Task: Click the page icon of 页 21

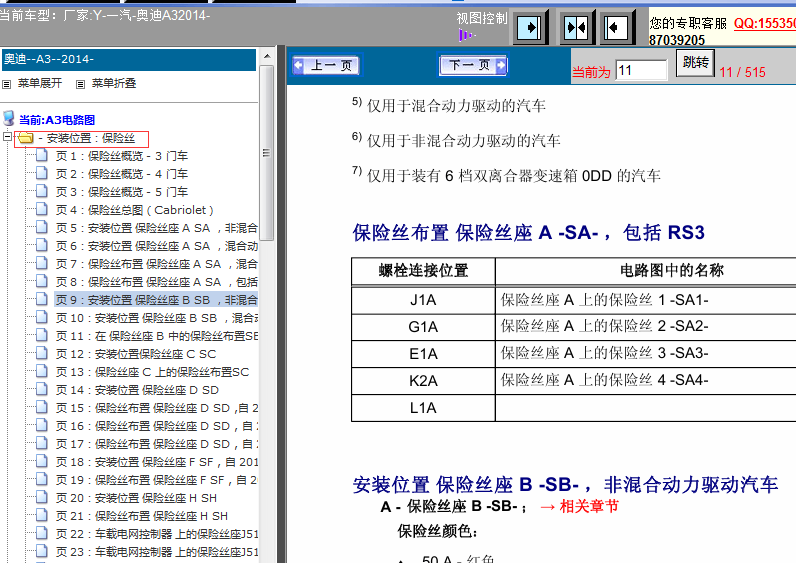Action: [42, 515]
